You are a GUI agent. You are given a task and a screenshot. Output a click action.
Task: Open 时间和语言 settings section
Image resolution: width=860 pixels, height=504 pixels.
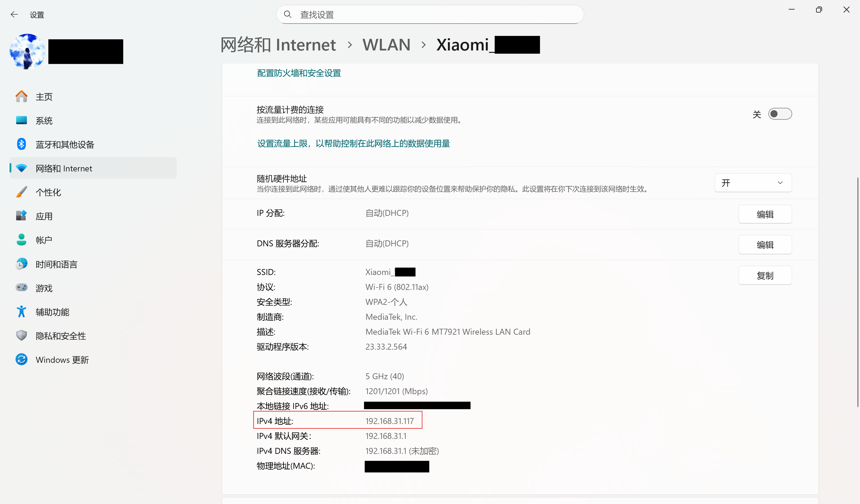pos(56,264)
